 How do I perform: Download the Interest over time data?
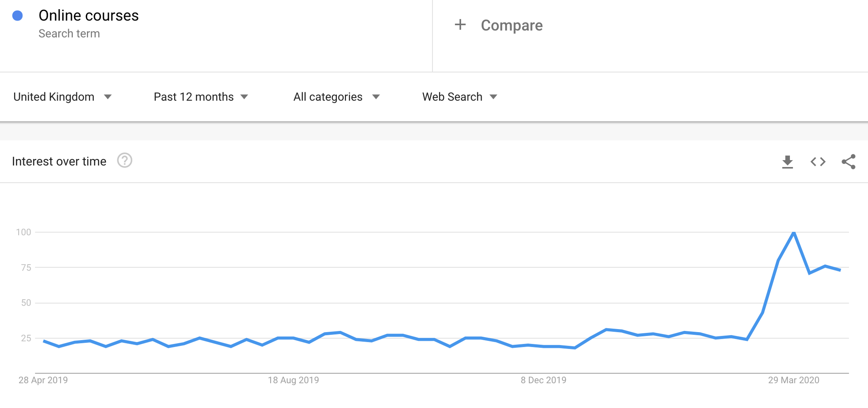click(x=787, y=162)
